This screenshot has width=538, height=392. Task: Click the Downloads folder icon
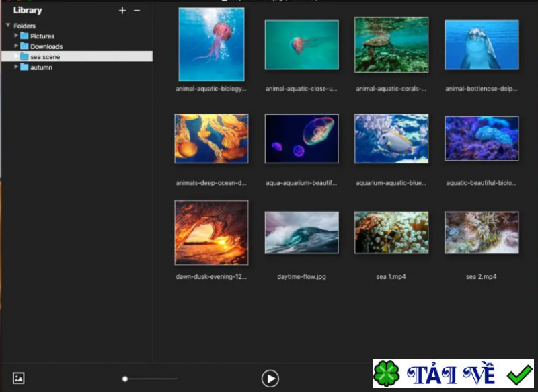tap(24, 46)
